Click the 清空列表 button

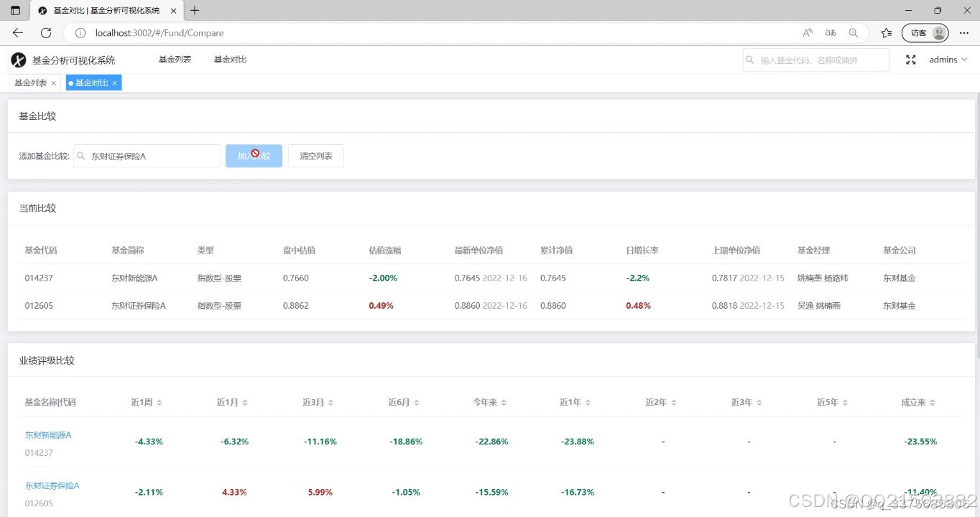click(315, 156)
